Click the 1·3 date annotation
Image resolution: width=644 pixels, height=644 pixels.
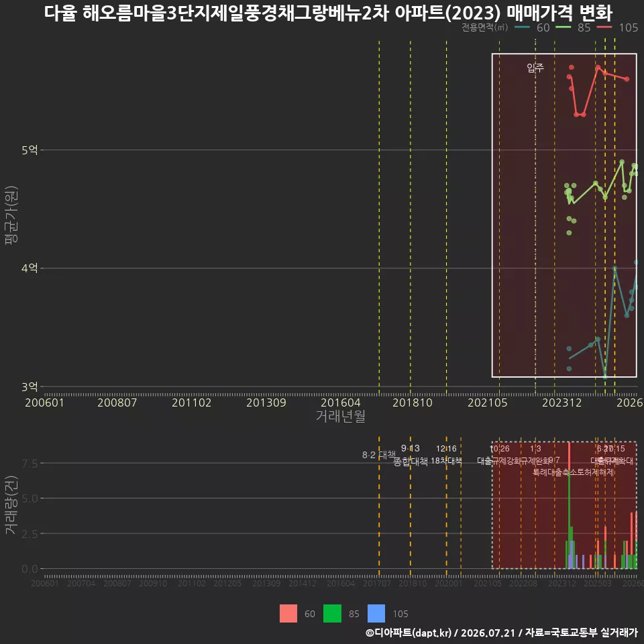point(535,449)
